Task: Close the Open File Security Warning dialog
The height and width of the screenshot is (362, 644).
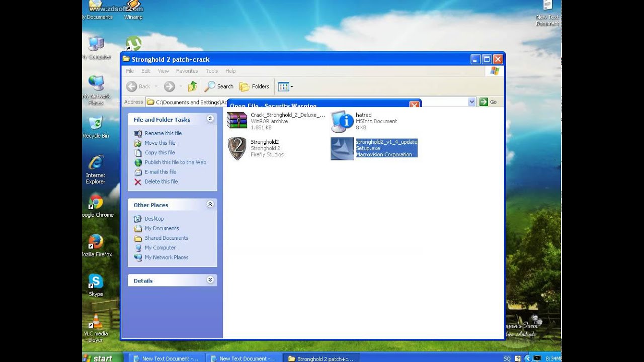Action: tap(414, 104)
